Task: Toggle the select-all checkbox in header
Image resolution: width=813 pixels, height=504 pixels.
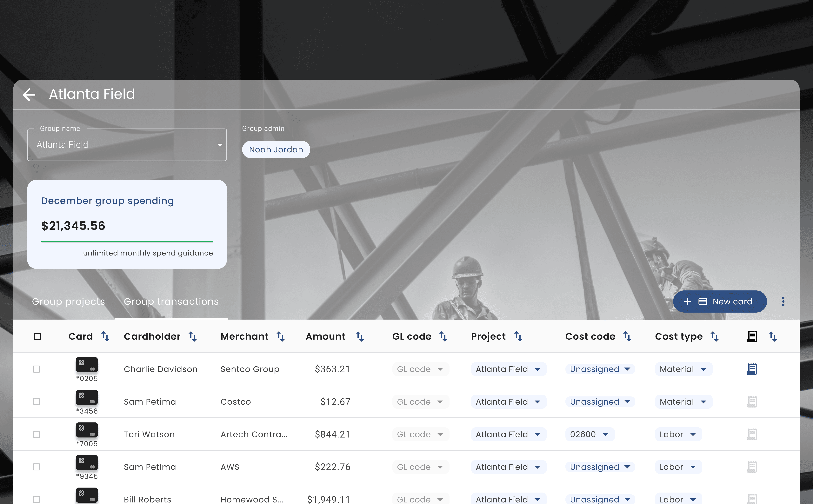Action: pos(38,337)
